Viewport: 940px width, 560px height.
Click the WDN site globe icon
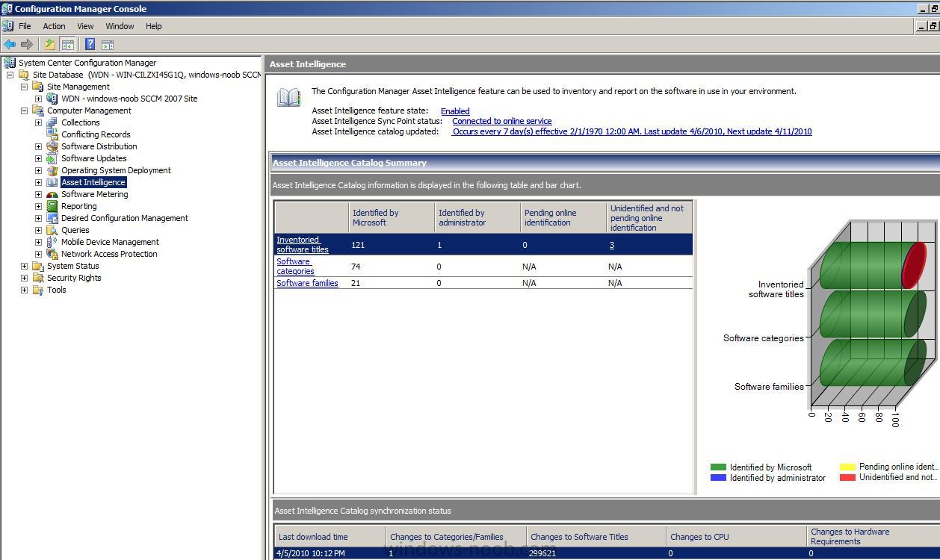52,99
